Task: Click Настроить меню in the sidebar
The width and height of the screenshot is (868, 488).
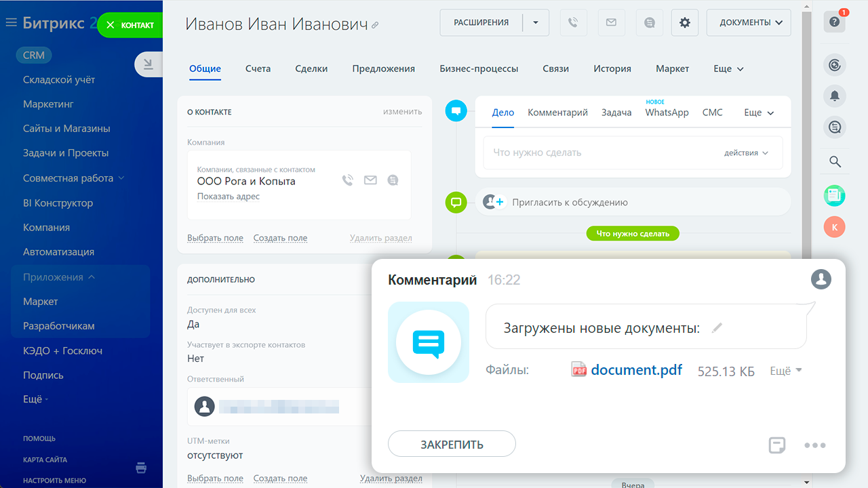Action: click(x=54, y=481)
